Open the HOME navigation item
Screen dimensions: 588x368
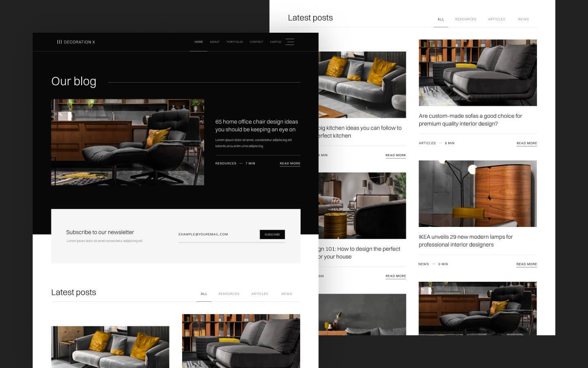click(198, 42)
